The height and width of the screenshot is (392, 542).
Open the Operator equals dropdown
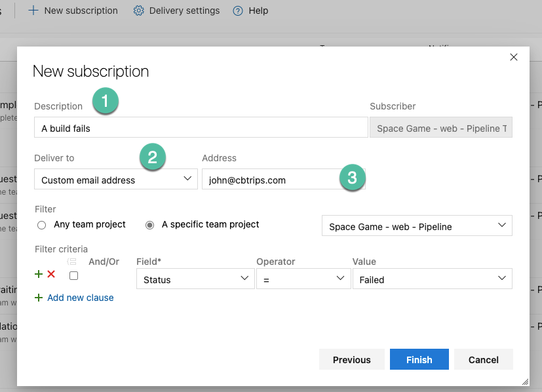tap(303, 279)
